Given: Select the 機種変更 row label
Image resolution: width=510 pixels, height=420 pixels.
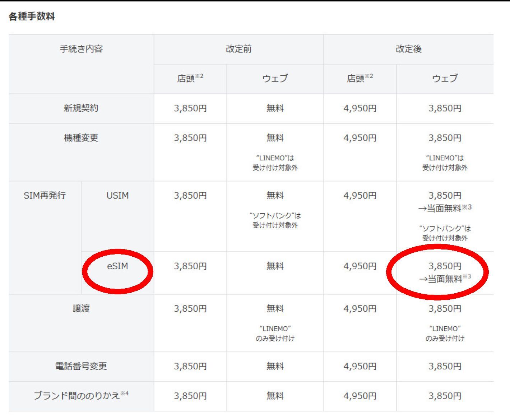Looking at the screenshot, I should point(81,138).
